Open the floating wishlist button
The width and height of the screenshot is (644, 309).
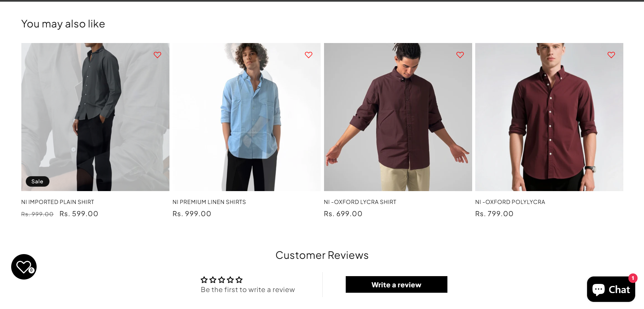coord(24,267)
